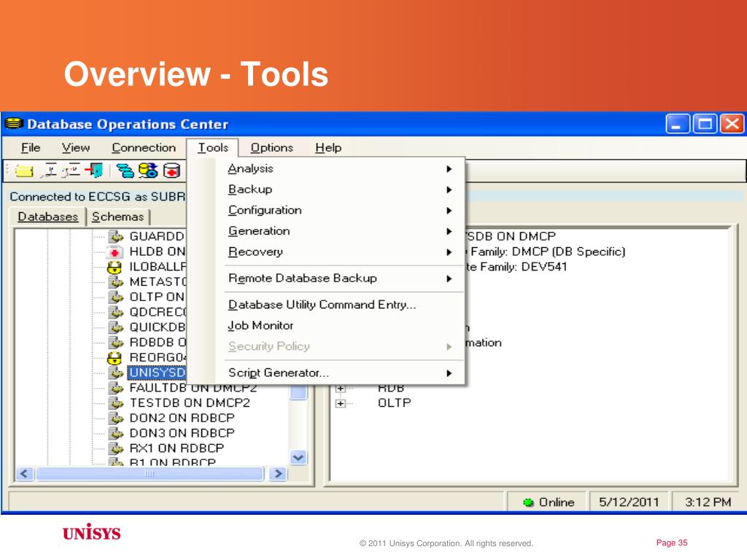The image size is (747, 560).
Task: Switch to the Databases tab
Action: click(x=47, y=217)
